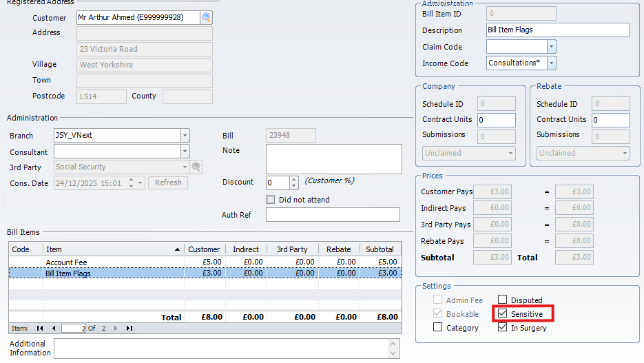
Task: Click the 3rd Party lookup magnifier icon
Action: click(196, 167)
